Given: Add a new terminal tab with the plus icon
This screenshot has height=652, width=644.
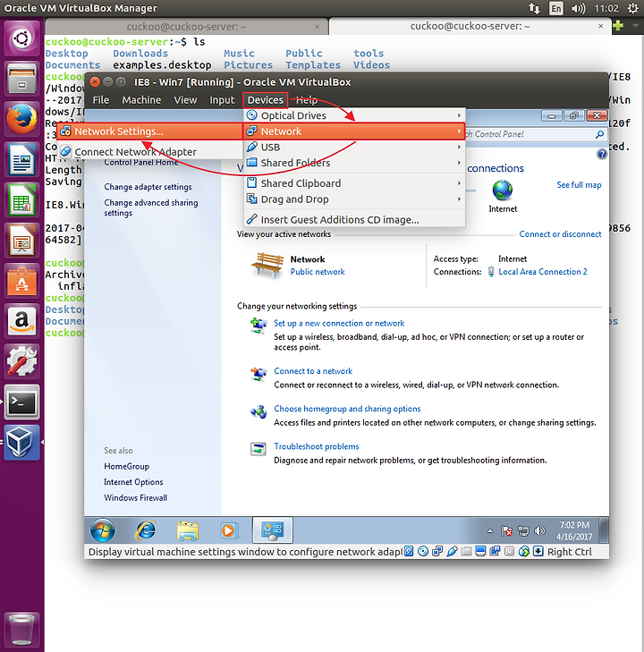Looking at the screenshot, I should 618,26.
